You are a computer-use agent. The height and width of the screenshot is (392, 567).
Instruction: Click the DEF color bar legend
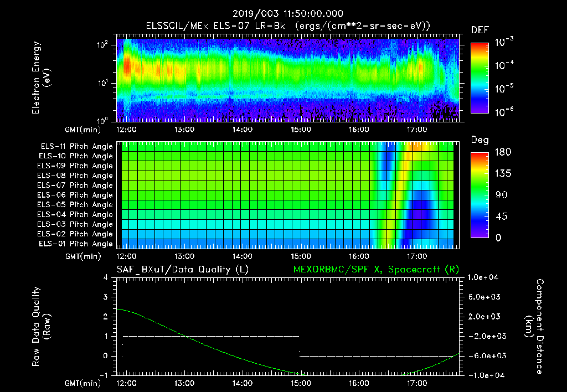[480, 78]
